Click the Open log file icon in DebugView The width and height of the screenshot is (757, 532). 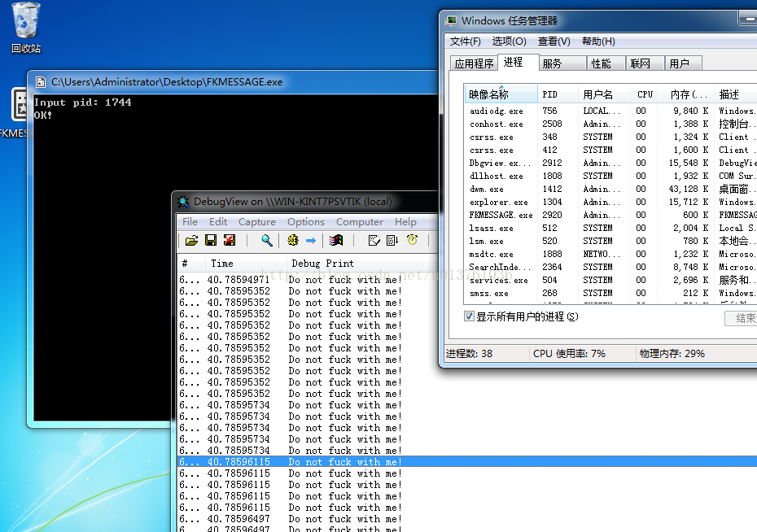[x=191, y=240]
